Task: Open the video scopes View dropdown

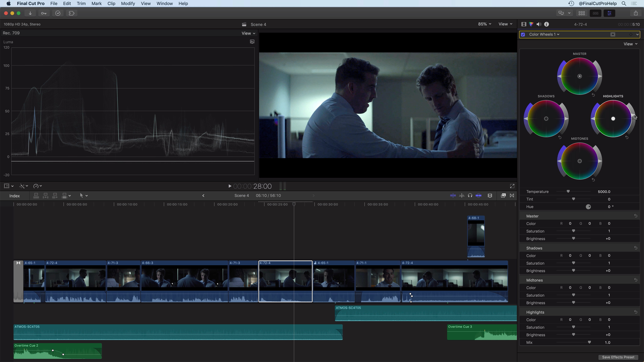Action: [248, 33]
